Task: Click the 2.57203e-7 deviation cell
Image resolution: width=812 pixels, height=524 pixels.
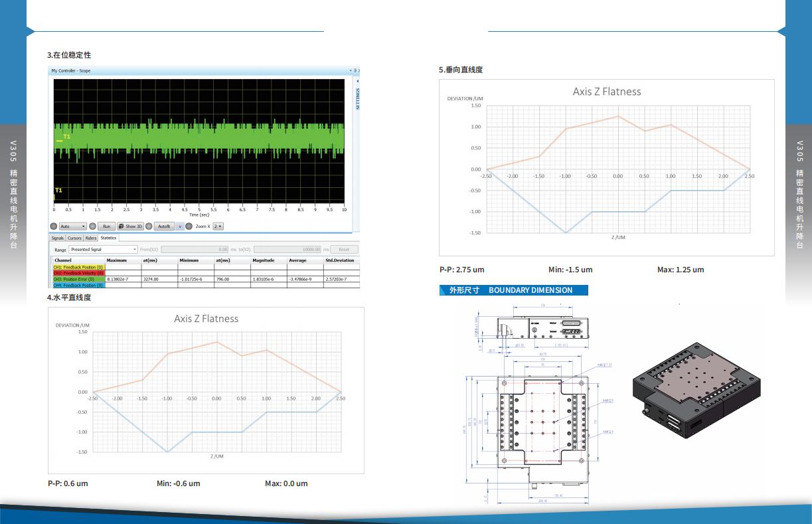Action: point(341,279)
